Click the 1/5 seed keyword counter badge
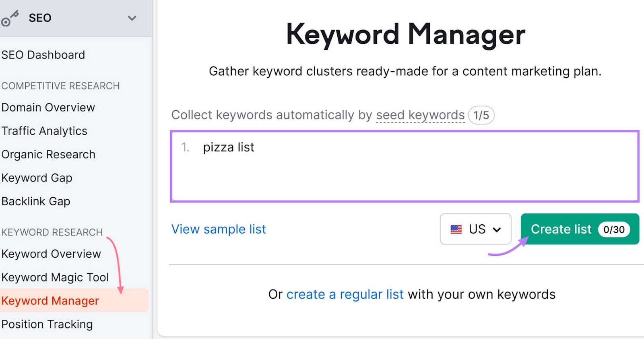Image resolution: width=644 pixels, height=339 pixels. (481, 115)
